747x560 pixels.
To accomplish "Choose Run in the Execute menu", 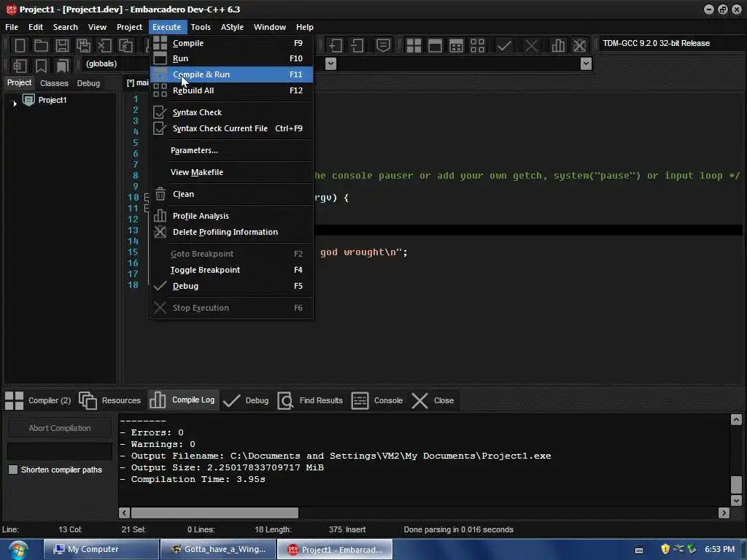I will pos(231,58).
